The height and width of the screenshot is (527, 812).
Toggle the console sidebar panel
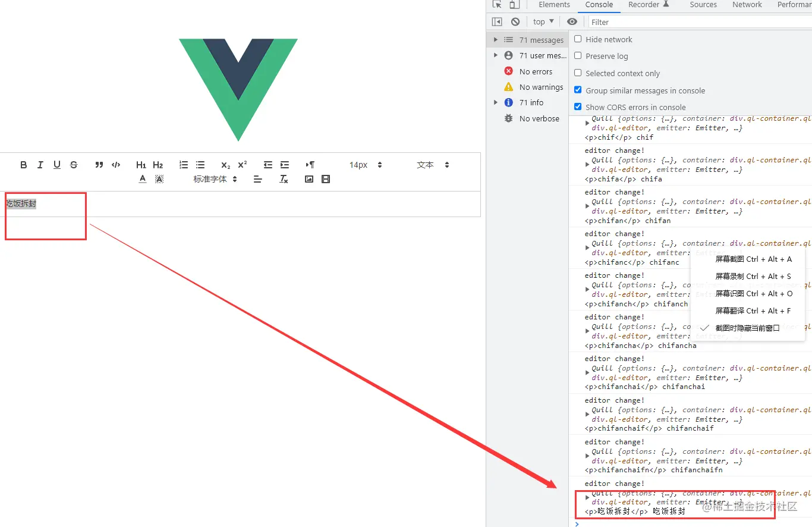coord(497,21)
